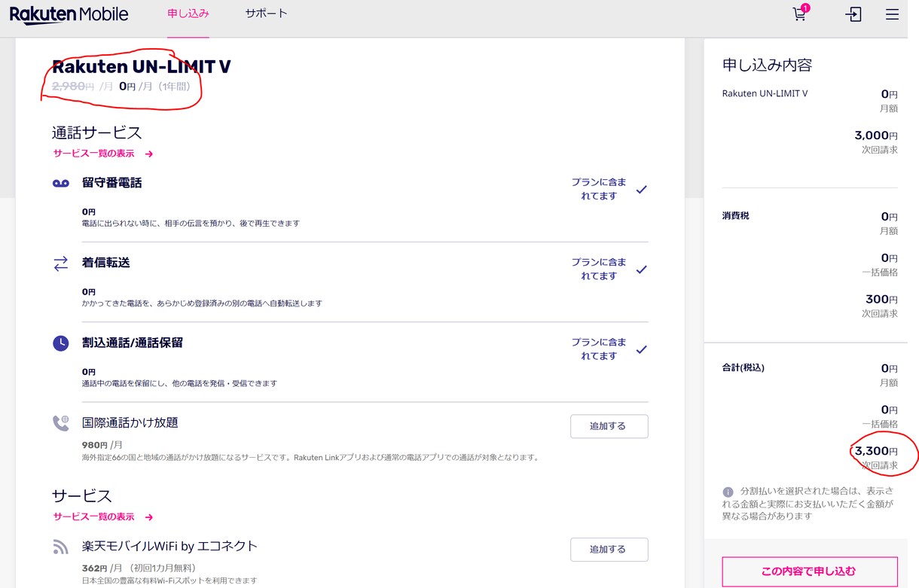Open the hamburger menu
Screen dimensions: 919x588
[892, 14]
